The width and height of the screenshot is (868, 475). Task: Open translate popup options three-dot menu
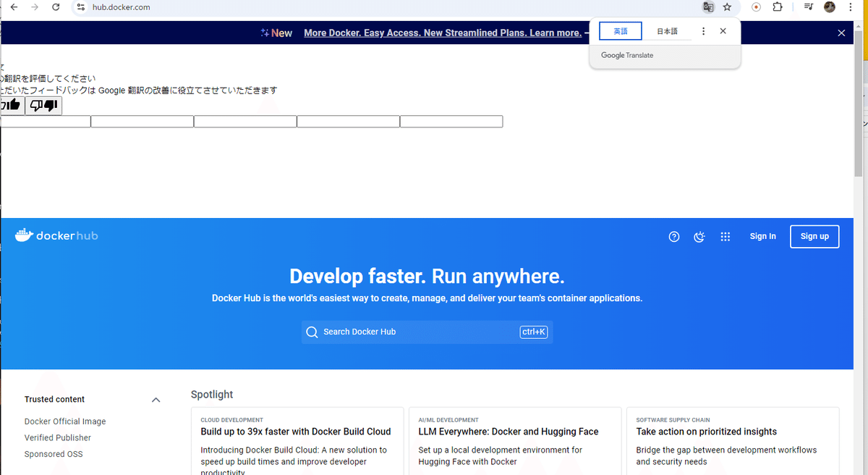click(x=703, y=31)
